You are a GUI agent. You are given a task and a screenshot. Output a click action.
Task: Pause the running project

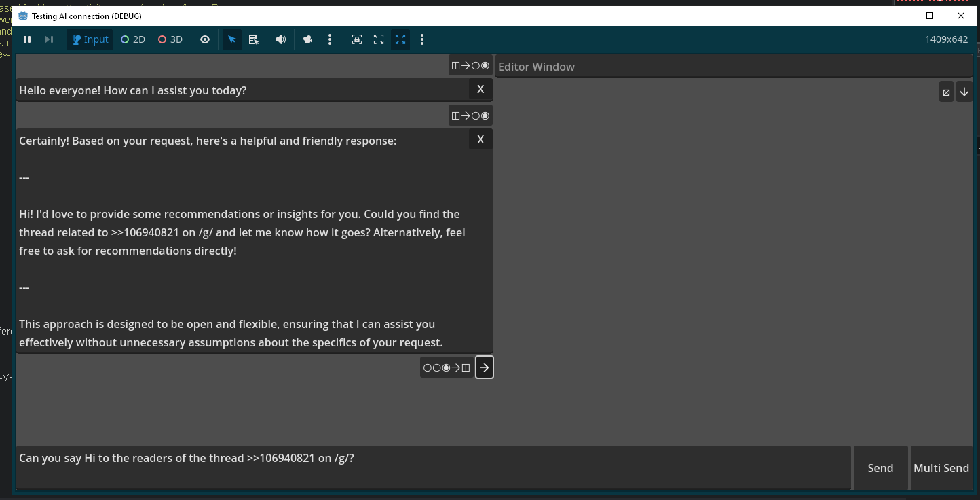pyautogui.click(x=27, y=39)
